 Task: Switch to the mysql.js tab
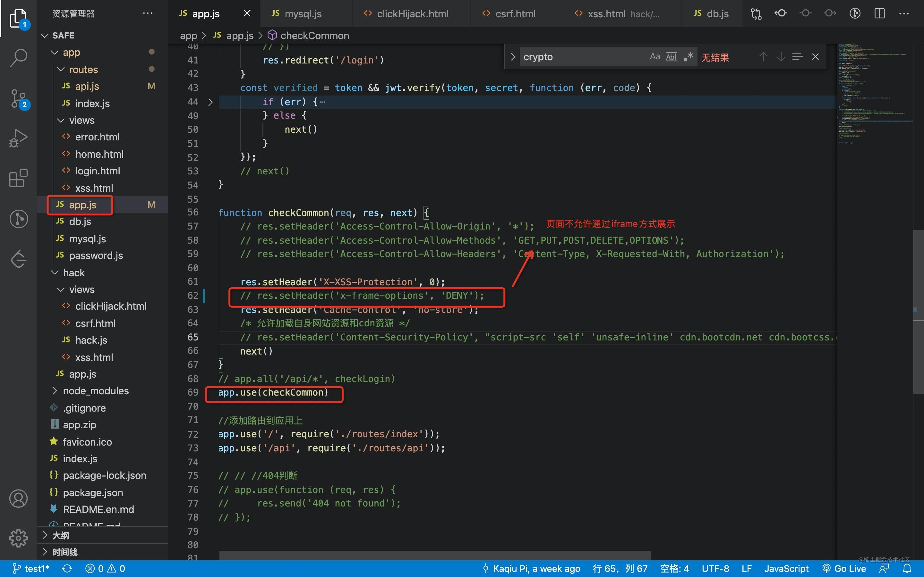click(x=303, y=14)
